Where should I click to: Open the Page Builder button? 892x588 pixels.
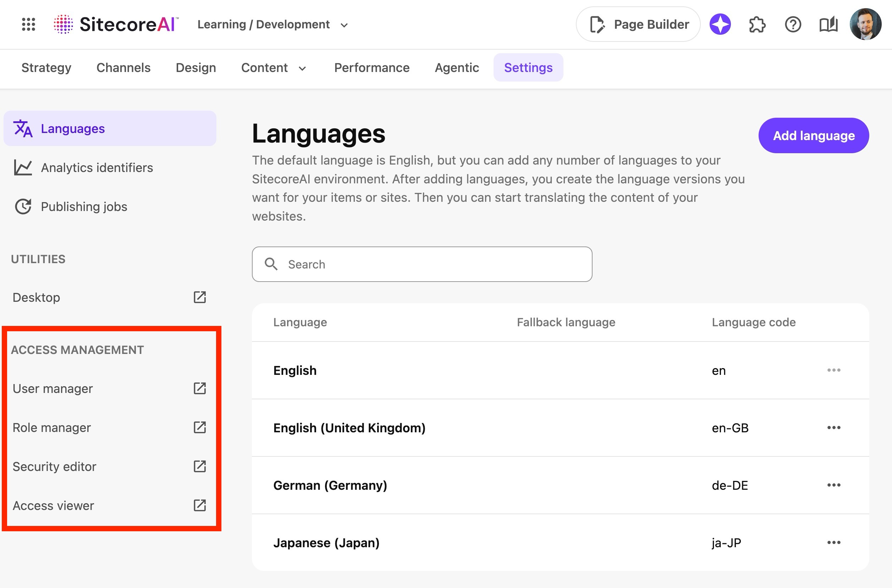(x=638, y=24)
